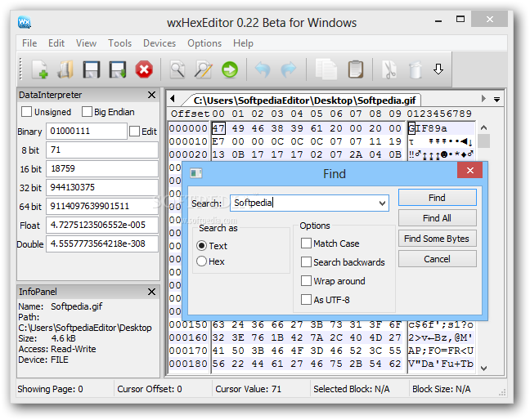The width and height of the screenshot is (530, 420).
Task: Close the DataInterpreter panel
Action: tap(152, 95)
